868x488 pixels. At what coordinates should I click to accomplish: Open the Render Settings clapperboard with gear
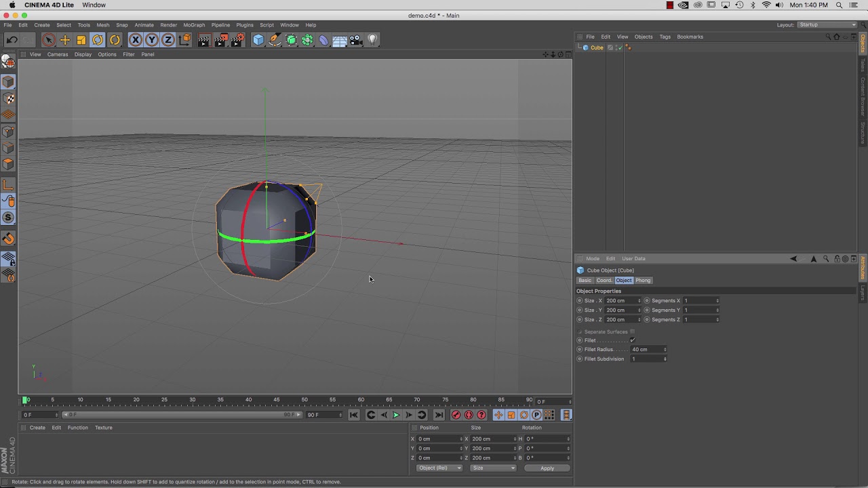click(238, 40)
